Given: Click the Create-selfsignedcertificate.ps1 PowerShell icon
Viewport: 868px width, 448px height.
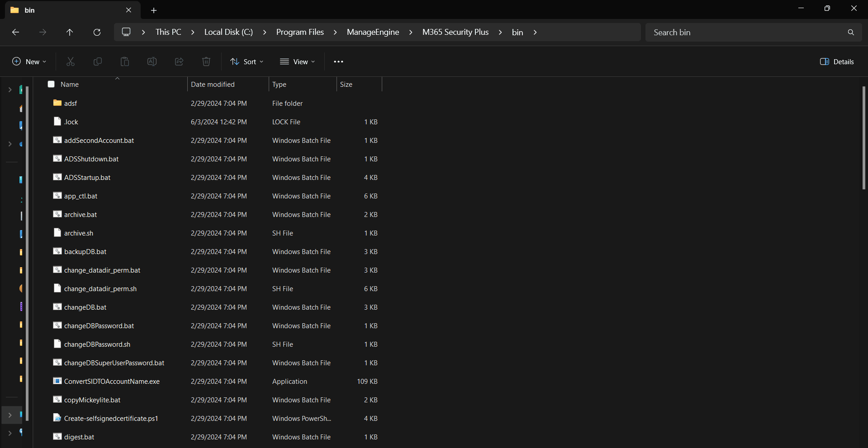Looking at the screenshot, I should (57, 418).
